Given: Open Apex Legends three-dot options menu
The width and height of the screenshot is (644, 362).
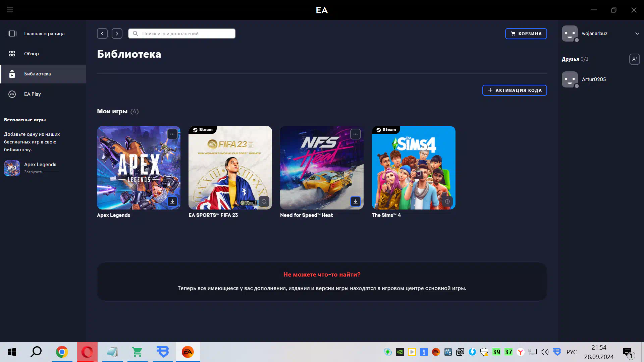Looking at the screenshot, I should 172,134.
